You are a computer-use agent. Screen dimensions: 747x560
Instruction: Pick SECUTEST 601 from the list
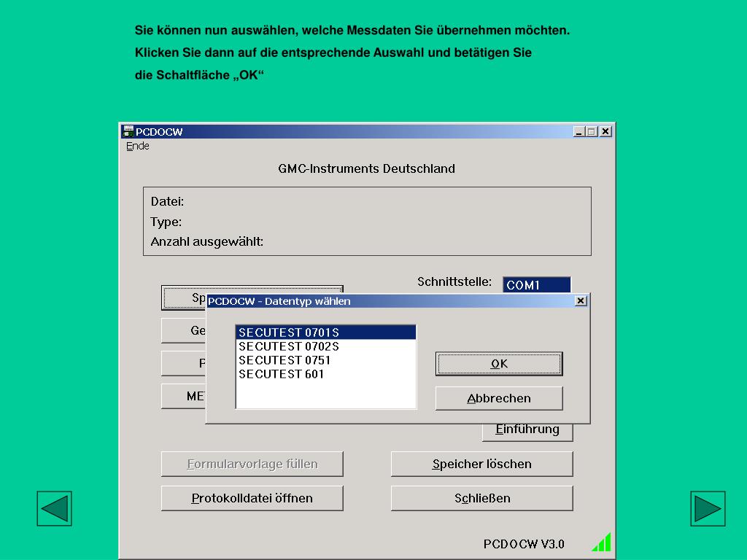[x=326, y=374]
